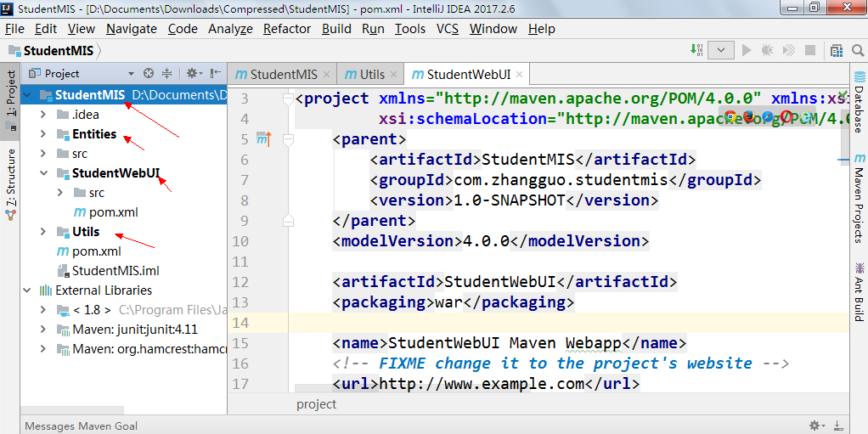The width and height of the screenshot is (868, 434).
Task: Fold the parent tag on line 5
Action: click(x=287, y=139)
